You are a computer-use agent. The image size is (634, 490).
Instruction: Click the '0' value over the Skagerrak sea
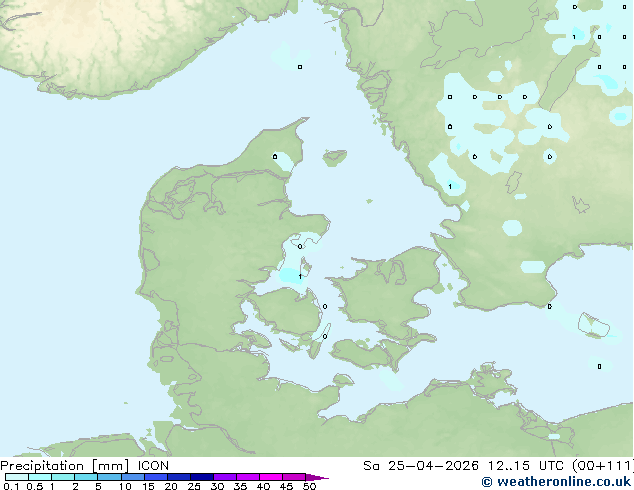300,67
